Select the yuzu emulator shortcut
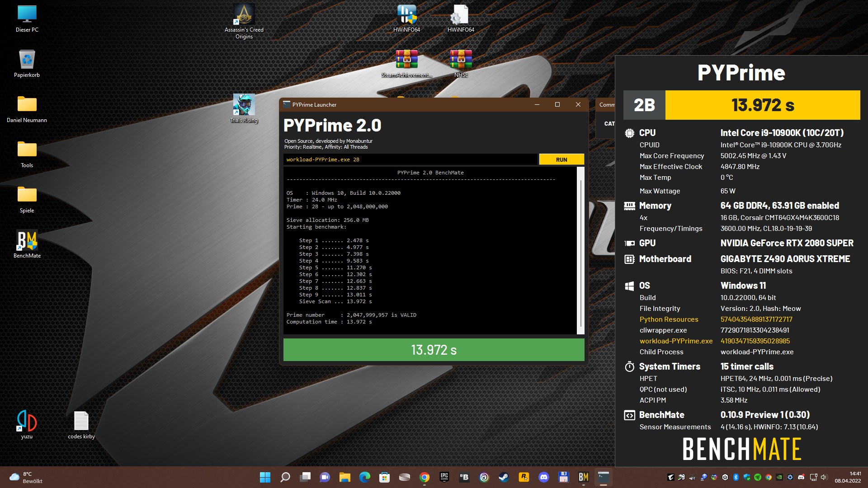The image size is (868, 488). click(27, 425)
